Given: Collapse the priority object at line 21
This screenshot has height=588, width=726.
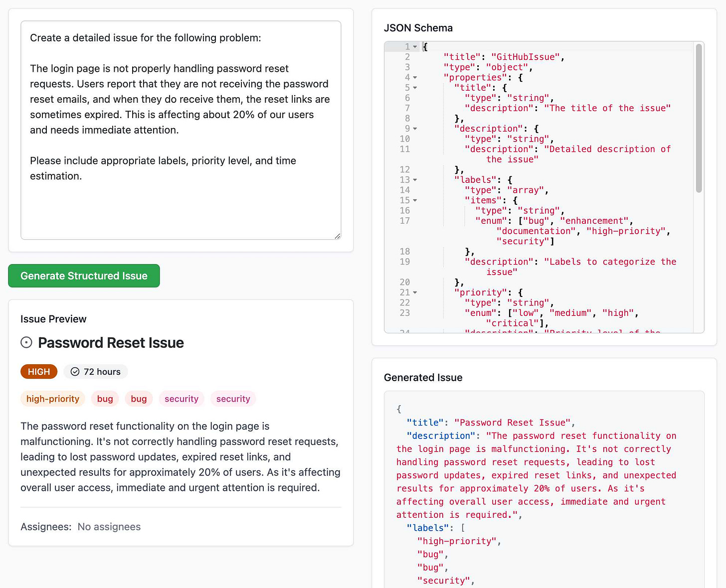Looking at the screenshot, I should tap(415, 293).
